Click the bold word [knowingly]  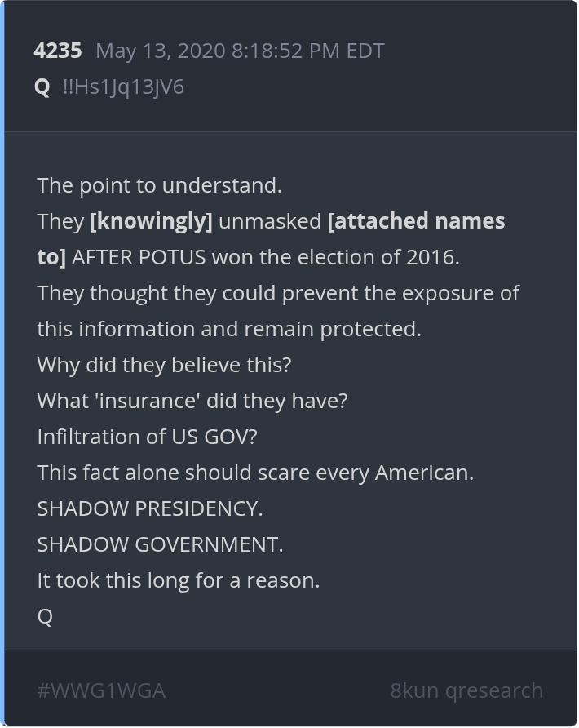[x=151, y=221]
